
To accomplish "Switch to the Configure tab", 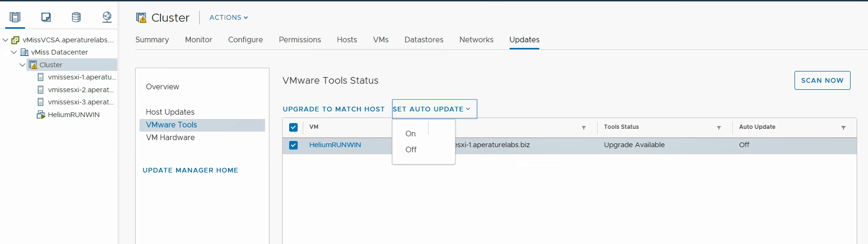I will click(245, 39).
